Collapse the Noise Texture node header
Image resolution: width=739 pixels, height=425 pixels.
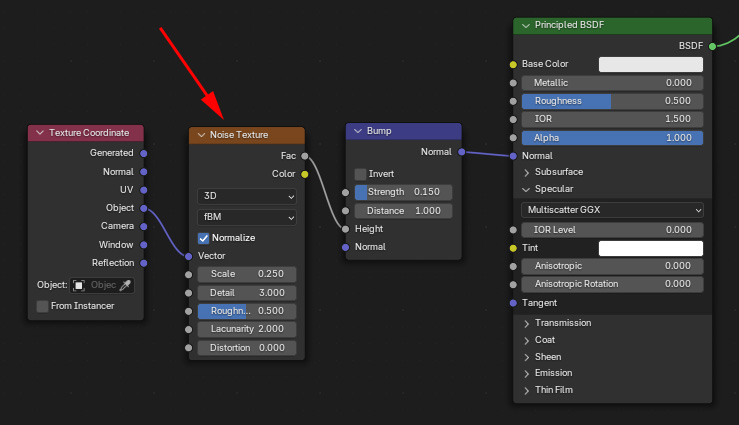(202, 135)
